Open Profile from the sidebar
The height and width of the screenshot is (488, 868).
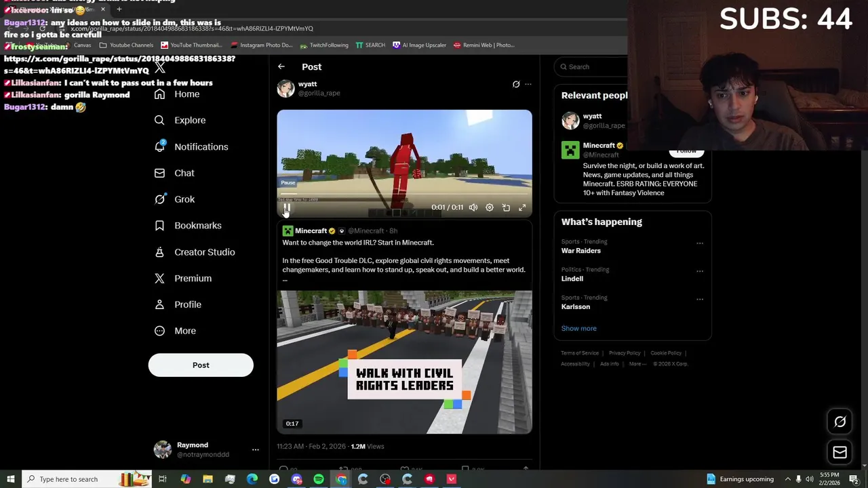pyautogui.click(x=178, y=305)
